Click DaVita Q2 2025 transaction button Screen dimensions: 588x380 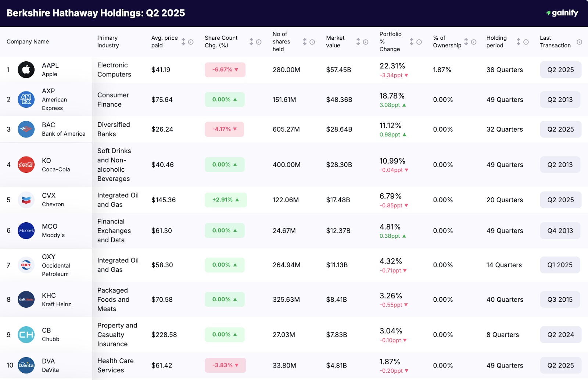[x=560, y=365]
